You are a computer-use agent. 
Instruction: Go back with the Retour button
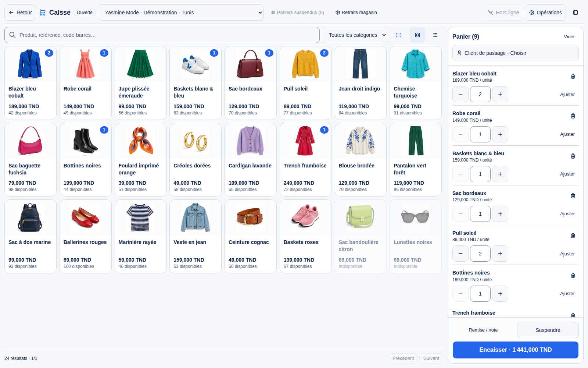pos(20,13)
